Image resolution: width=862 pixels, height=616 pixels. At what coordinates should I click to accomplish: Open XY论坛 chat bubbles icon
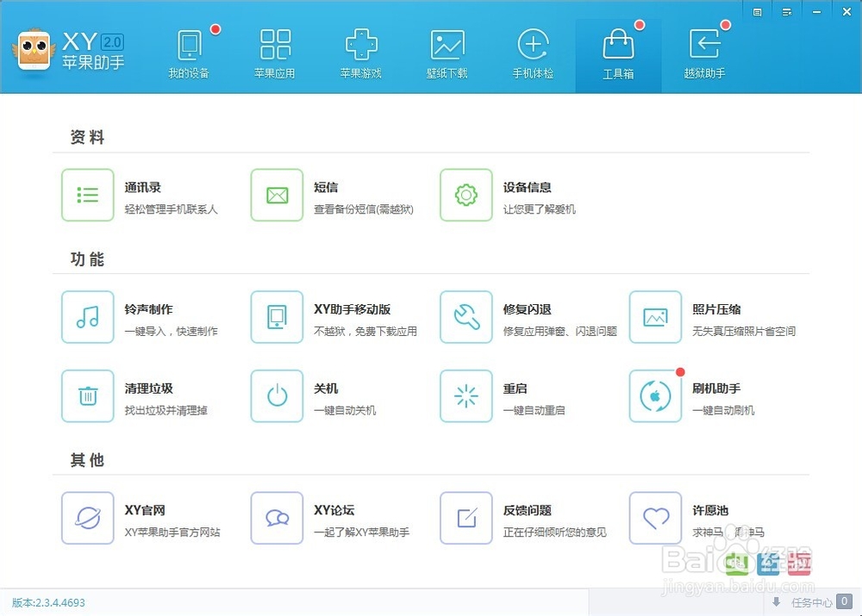click(277, 518)
